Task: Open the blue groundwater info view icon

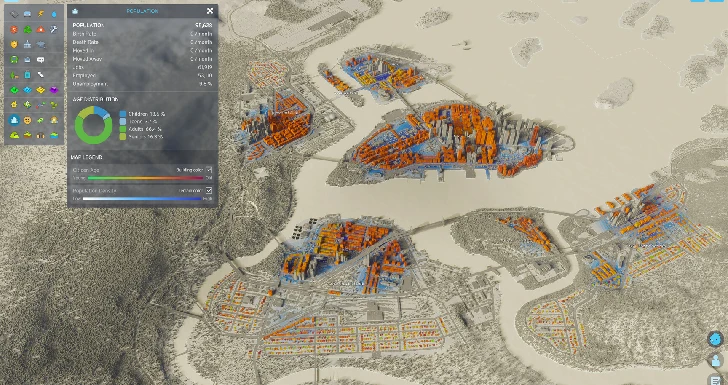Action: [x=54, y=135]
